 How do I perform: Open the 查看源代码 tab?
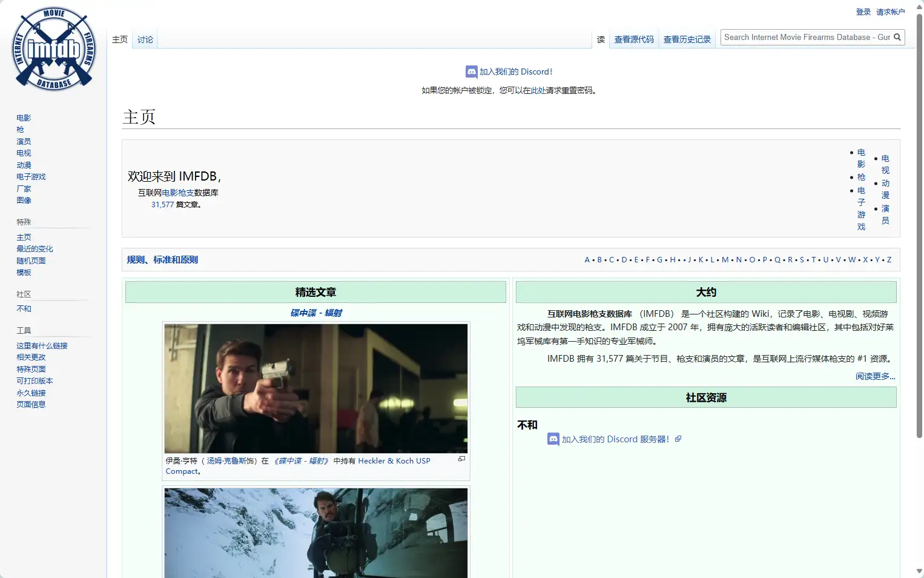coord(634,40)
